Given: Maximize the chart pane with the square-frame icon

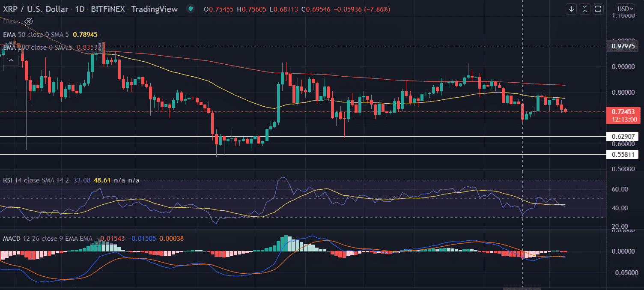Looking at the screenshot, I should click(x=598, y=9).
